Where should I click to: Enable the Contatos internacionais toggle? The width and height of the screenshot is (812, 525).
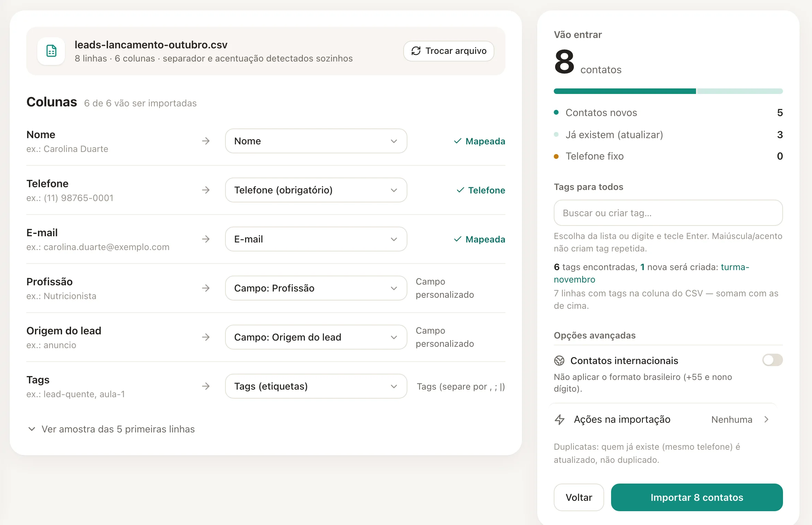tap(772, 360)
